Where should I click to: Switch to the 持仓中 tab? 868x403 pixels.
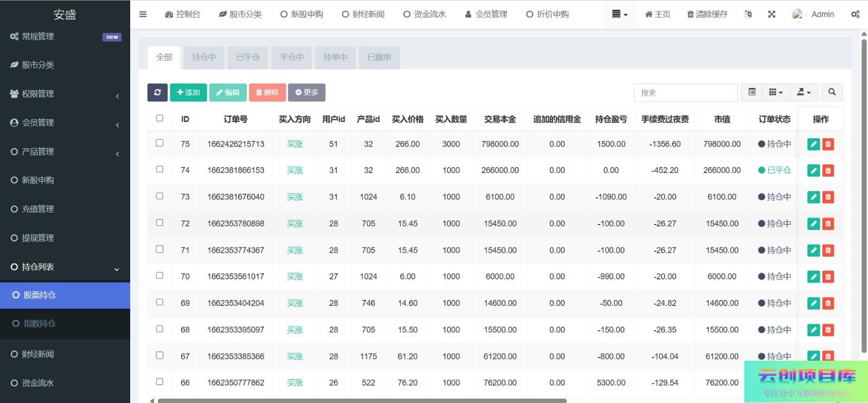tap(203, 57)
